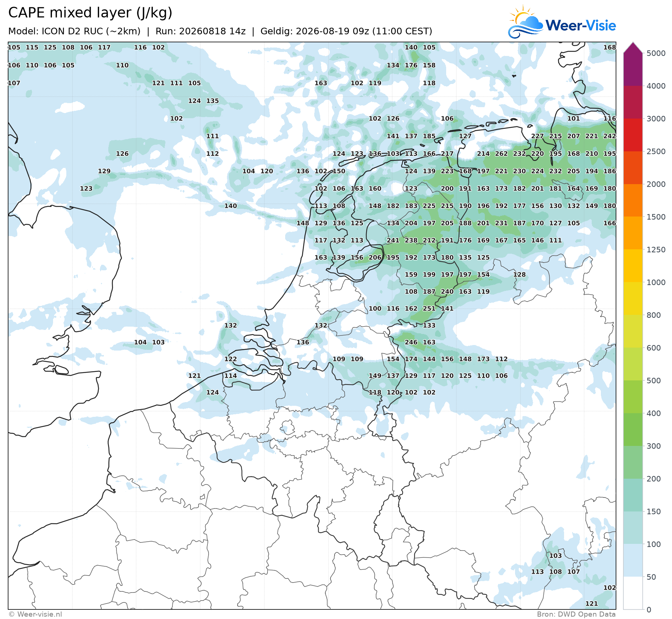
Task: Select the teal 150 legend band
Action: (633, 495)
